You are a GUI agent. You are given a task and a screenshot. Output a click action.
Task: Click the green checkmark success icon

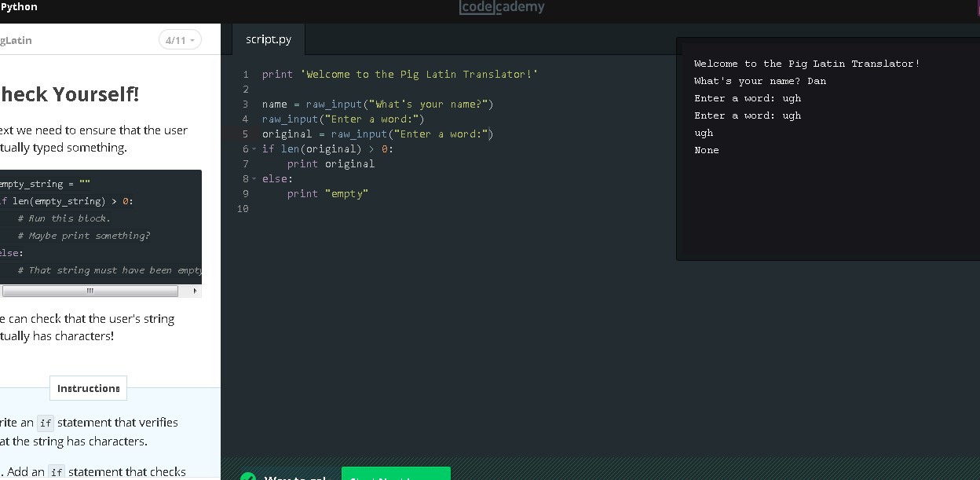(248, 476)
